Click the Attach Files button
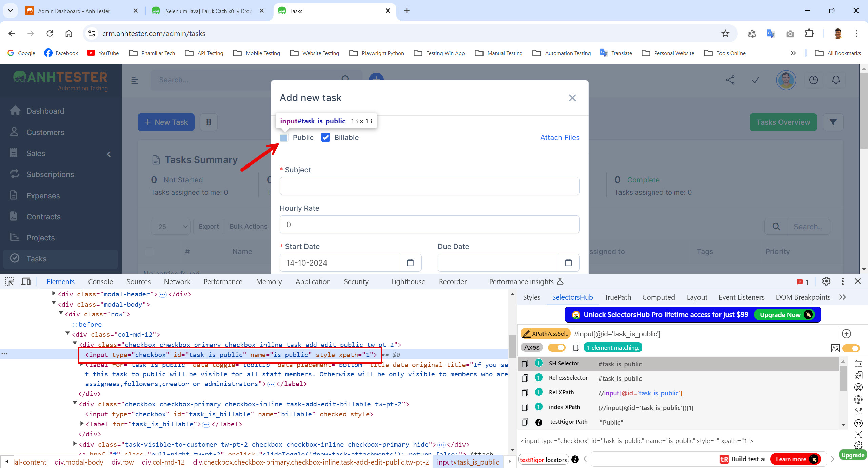The height and width of the screenshot is (468, 868). point(560,137)
